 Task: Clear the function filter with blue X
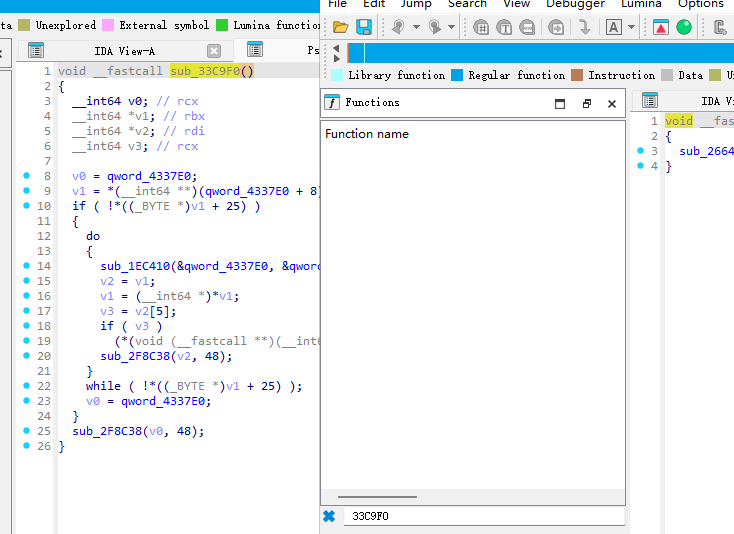(329, 516)
